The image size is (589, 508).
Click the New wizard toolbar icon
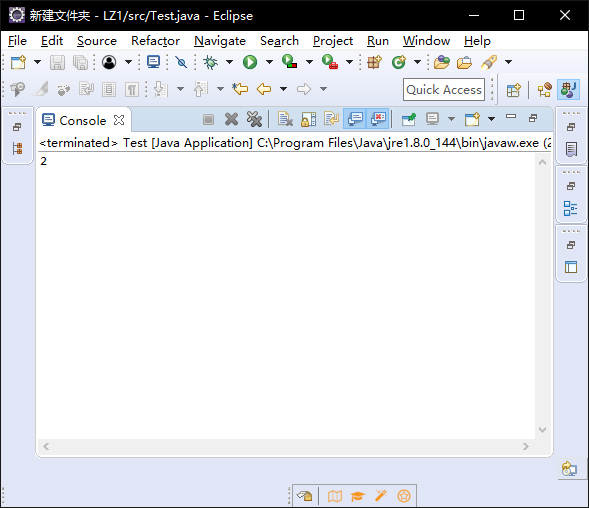18,62
